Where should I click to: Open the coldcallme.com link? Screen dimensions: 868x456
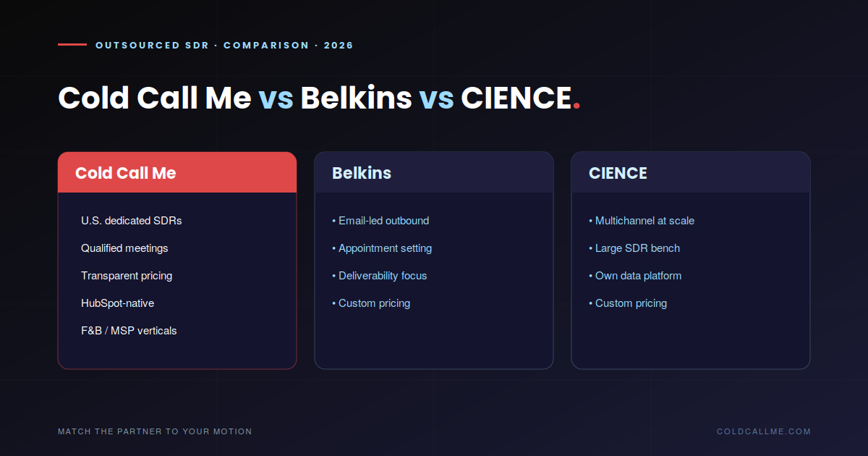point(764,431)
